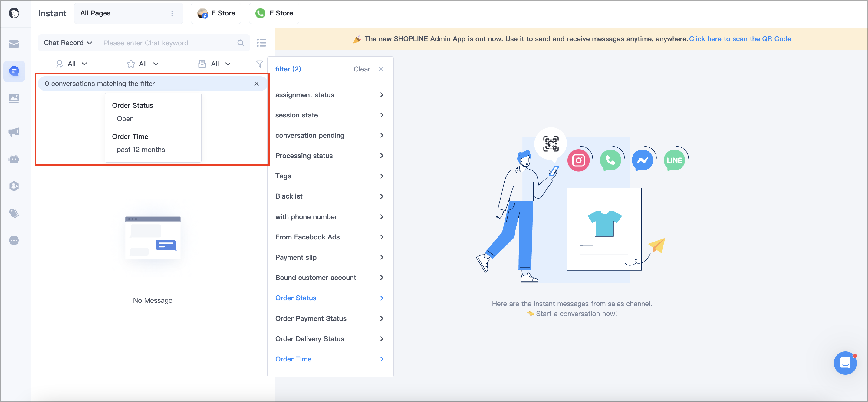Image resolution: width=868 pixels, height=402 pixels.
Task: Click the funnel filter icon
Action: coord(259,64)
